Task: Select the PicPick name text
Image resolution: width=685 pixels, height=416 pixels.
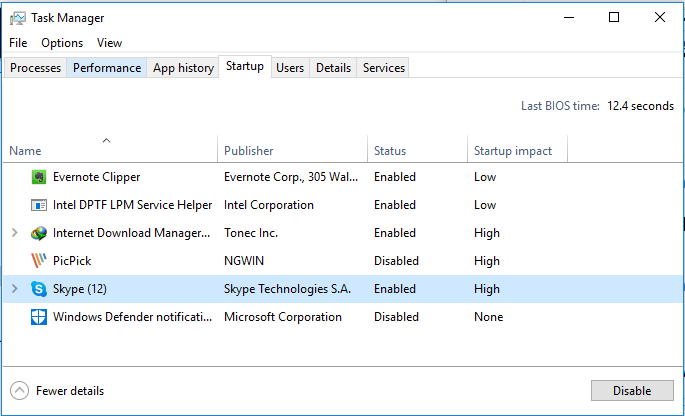Action: 72,261
